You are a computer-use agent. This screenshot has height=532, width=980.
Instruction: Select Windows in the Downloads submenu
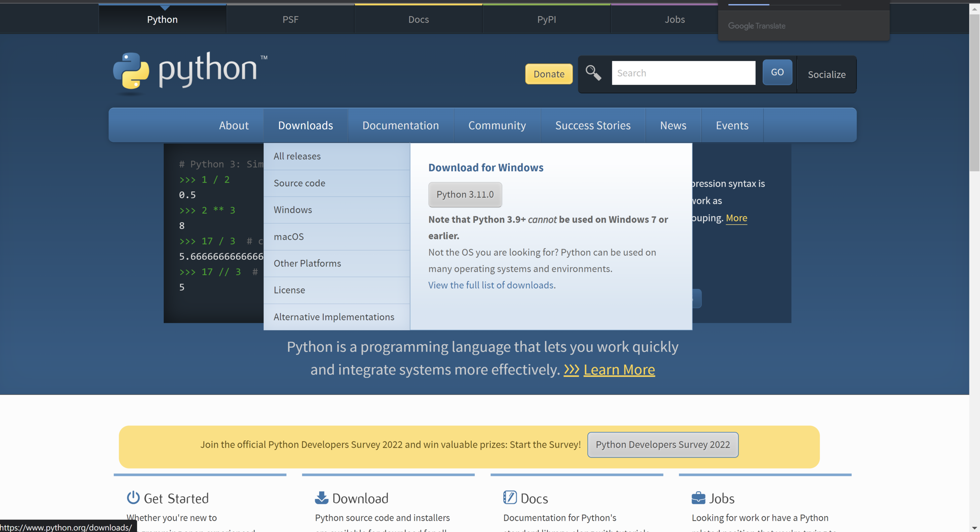coord(293,210)
